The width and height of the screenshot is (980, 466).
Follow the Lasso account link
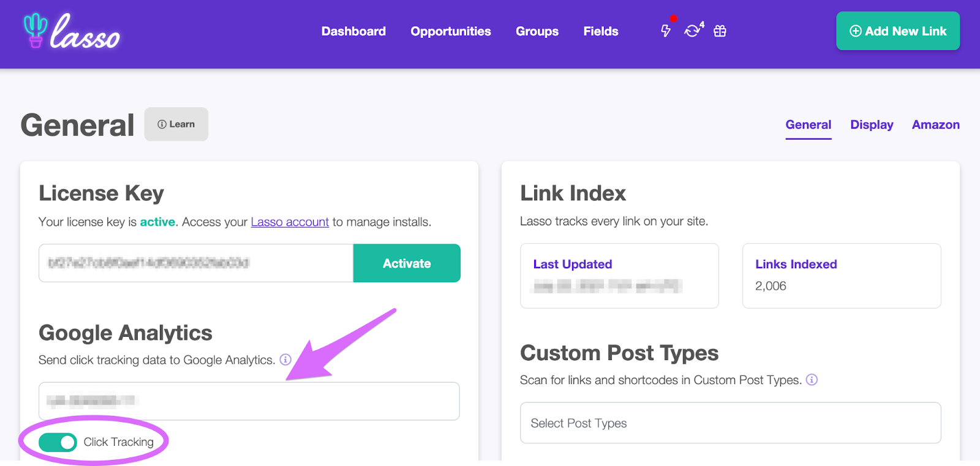(290, 222)
